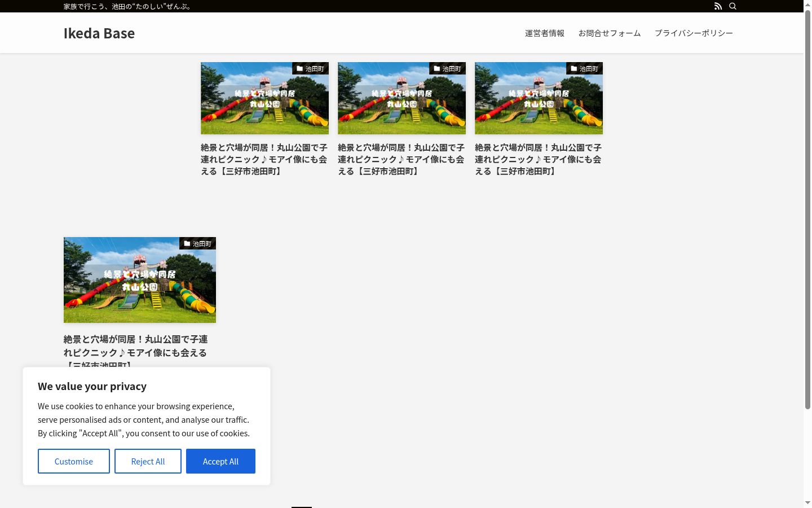Open the article title under the first top-row card
The image size is (812, 508).
pyautogui.click(x=264, y=159)
